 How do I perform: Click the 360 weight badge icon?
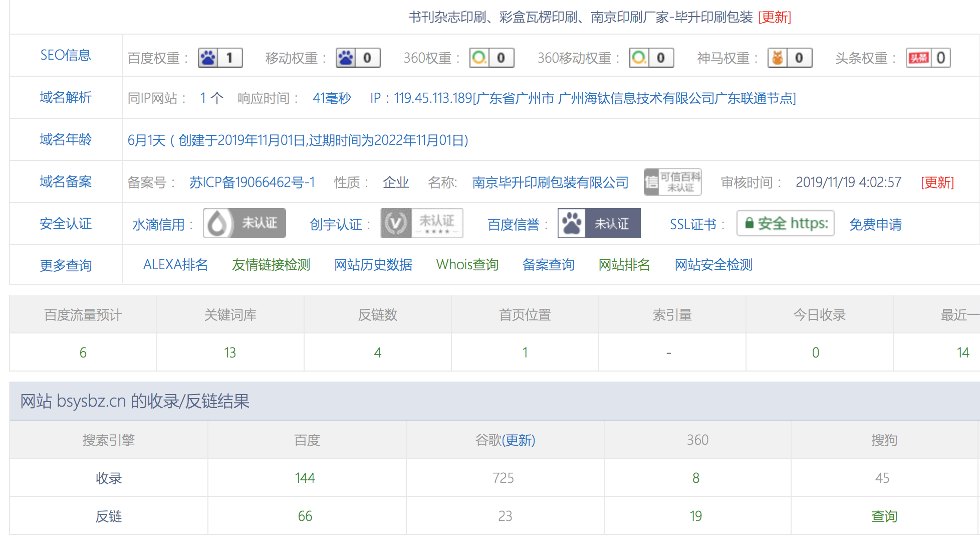tap(492, 58)
